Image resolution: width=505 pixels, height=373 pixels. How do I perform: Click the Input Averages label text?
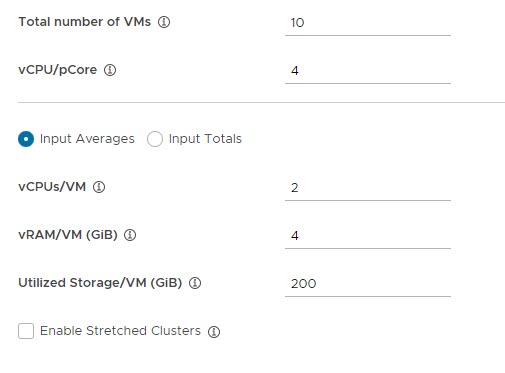[87, 139]
